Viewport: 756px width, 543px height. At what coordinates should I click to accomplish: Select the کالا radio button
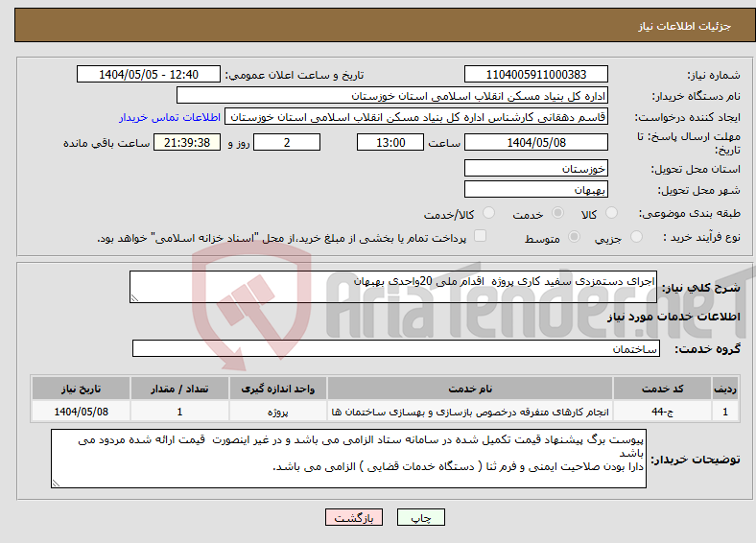[x=611, y=213]
